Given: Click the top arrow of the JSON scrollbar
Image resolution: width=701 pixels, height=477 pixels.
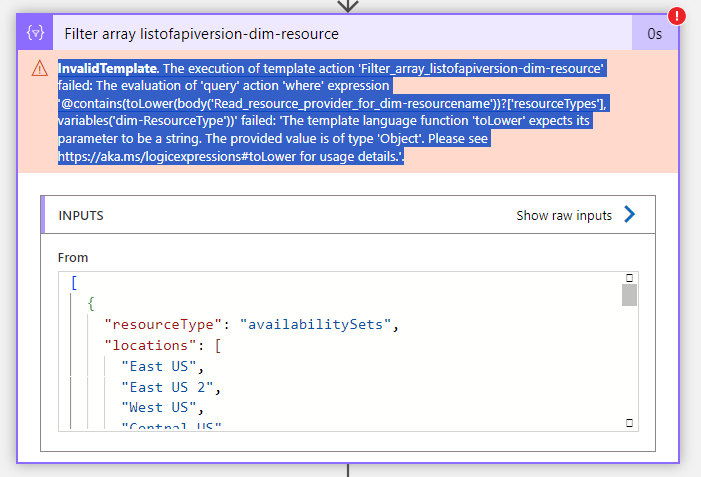Looking at the screenshot, I should pos(629,278).
